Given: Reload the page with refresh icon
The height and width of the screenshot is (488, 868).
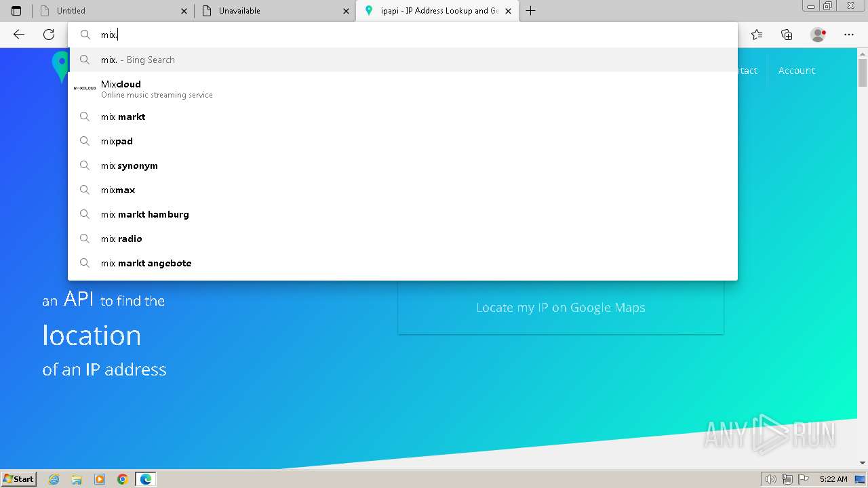Looking at the screenshot, I should [49, 35].
